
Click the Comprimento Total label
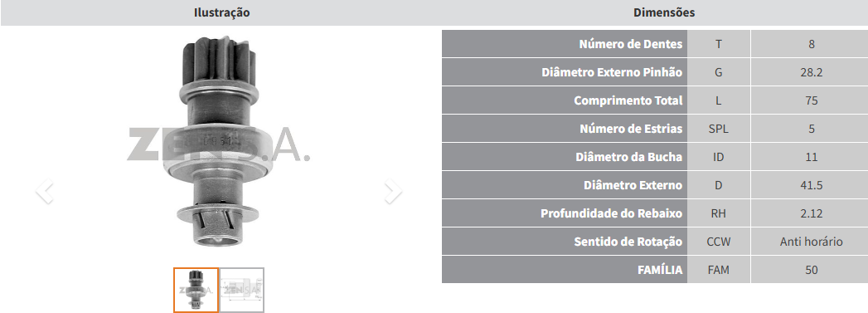[628, 100]
